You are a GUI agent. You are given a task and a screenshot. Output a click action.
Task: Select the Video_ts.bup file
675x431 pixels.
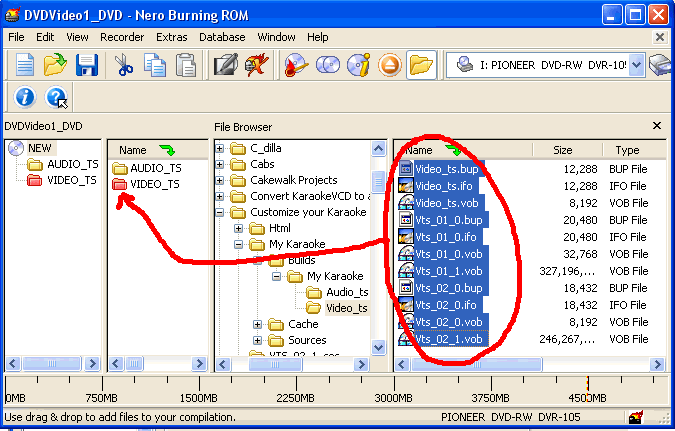click(x=446, y=169)
